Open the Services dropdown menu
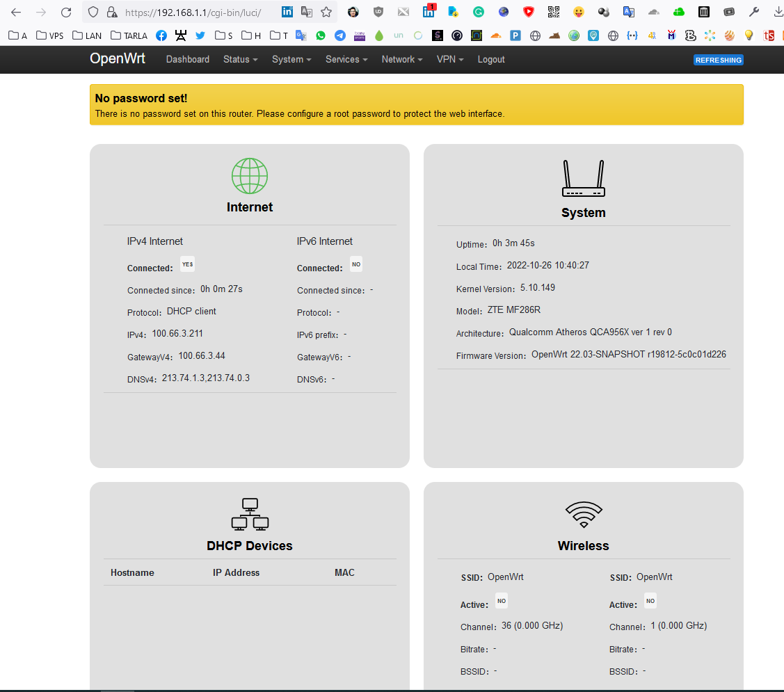Screen dimensions: 784x692 pos(346,60)
